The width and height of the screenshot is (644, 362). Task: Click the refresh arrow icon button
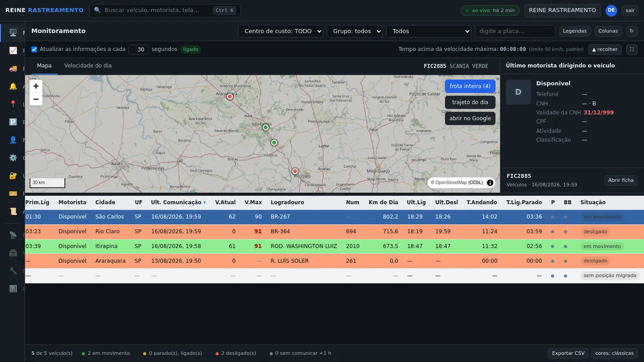pyautogui.click(x=631, y=31)
